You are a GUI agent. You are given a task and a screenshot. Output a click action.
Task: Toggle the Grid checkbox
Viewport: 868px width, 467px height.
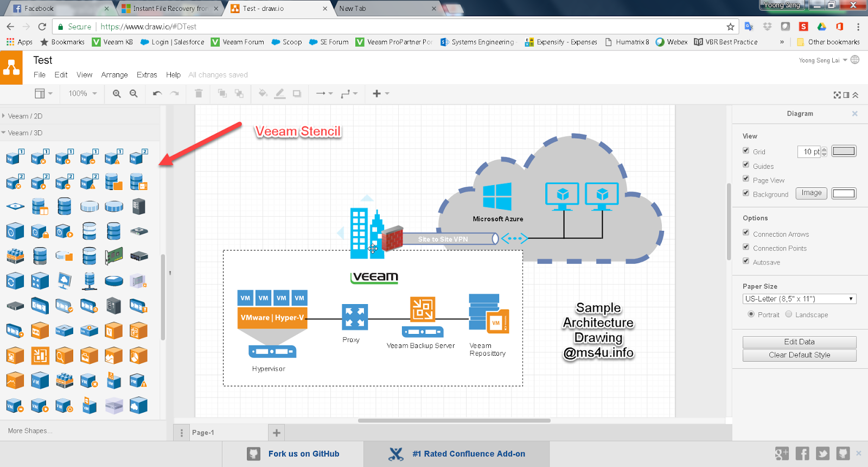point(746,150)
